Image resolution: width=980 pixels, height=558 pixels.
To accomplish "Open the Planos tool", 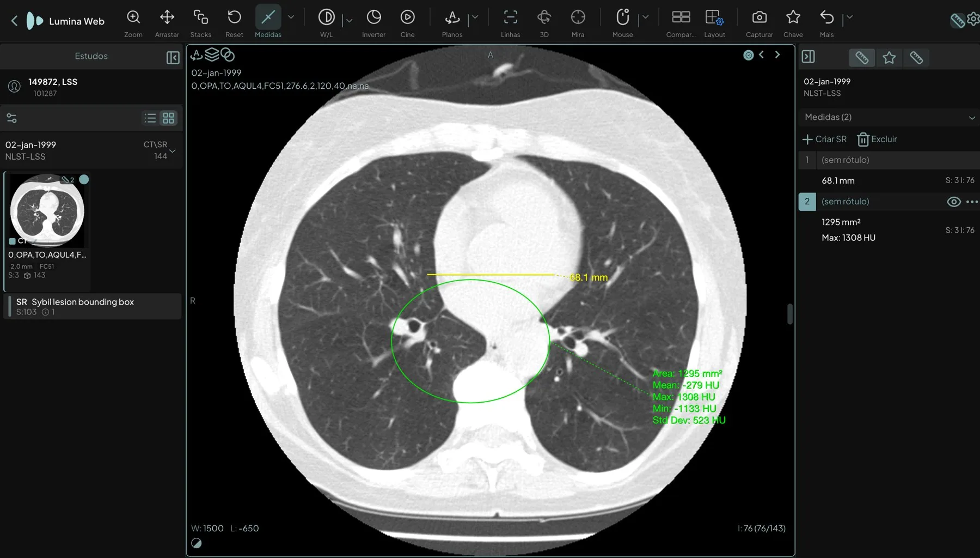I will coord(452,22).
